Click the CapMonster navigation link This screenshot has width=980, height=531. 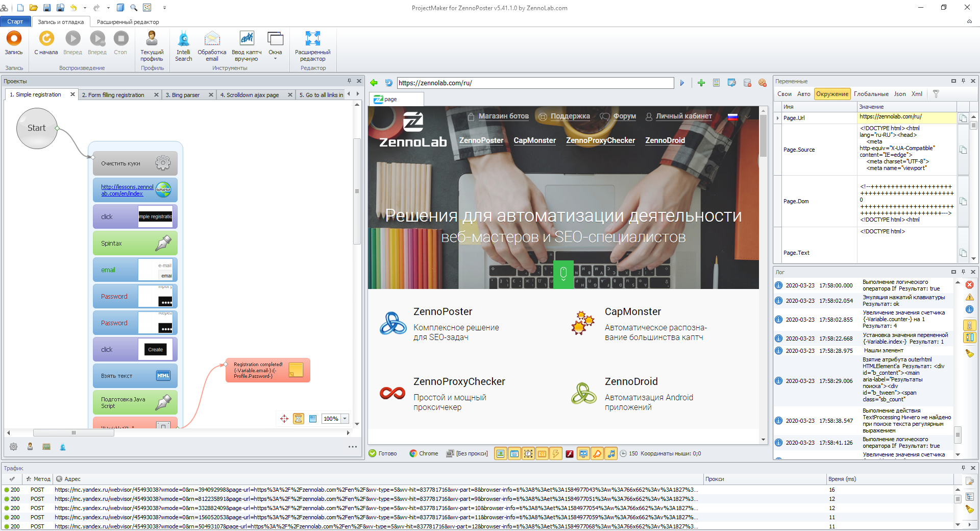coord(534,140)
